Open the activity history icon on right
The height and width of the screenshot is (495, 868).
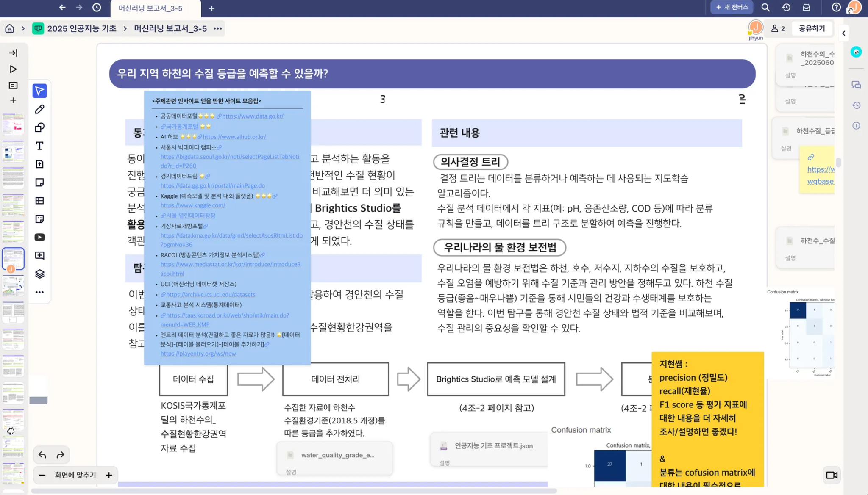[856, 105]
